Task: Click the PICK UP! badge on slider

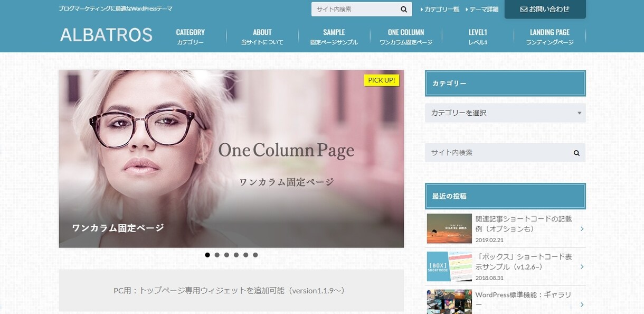Action: 382,80
